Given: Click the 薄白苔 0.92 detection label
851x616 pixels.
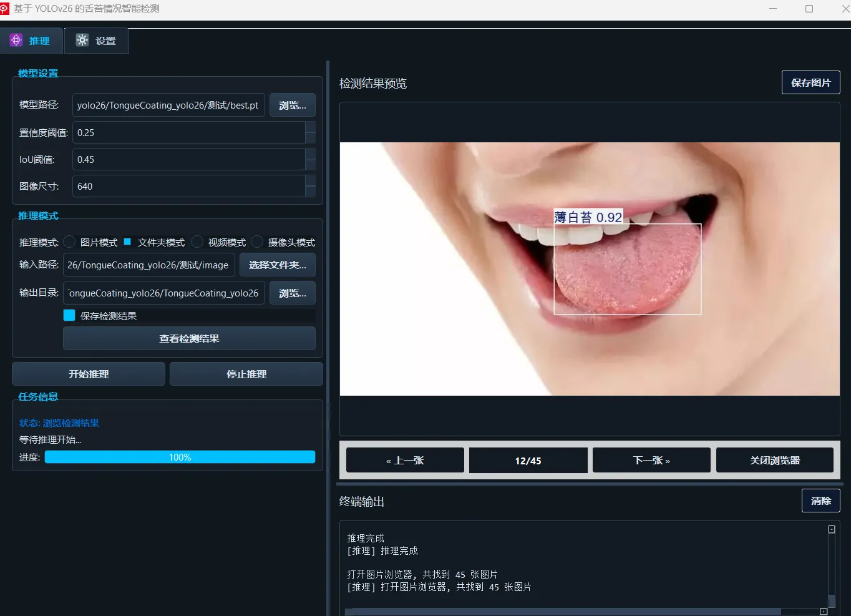Looking at the screenshot, I should (588, 217).
